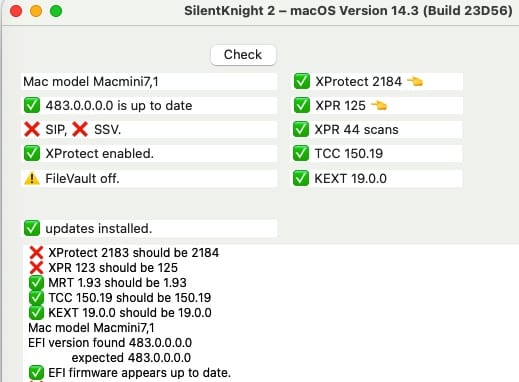The width and height of the screenshot is (519, 382).
Task: Close the SilentKnight window with red button
Action: 16,11
